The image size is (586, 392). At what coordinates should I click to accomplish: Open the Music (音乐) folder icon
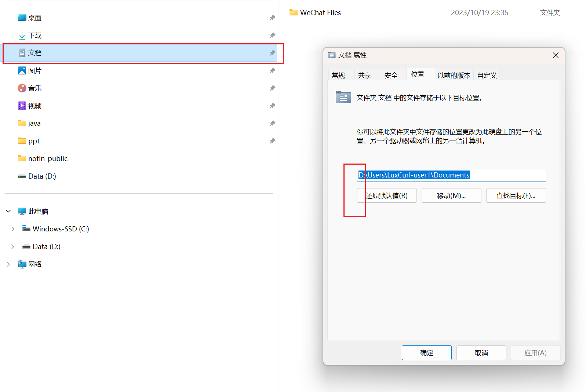coord(22,88)
